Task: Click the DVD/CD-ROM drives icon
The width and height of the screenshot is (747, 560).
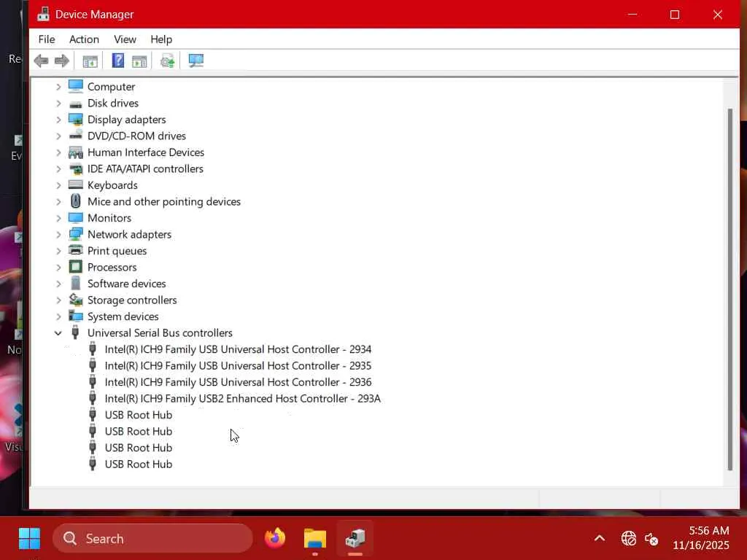Action: (75, 136)
